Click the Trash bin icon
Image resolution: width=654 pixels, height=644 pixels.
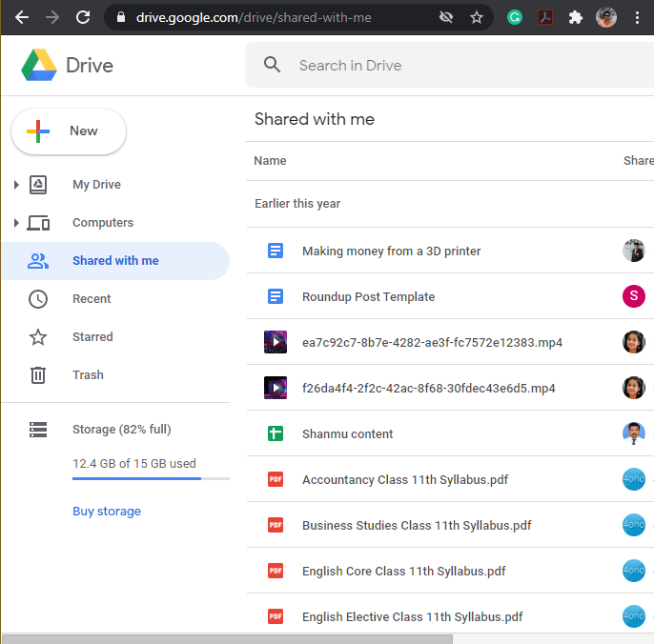(x=38, y=375)
